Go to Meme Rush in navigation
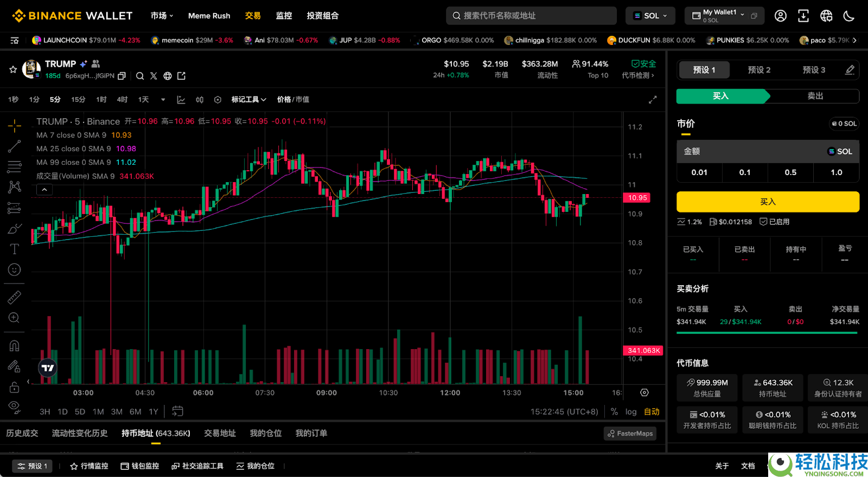 [x=209, y=16]
